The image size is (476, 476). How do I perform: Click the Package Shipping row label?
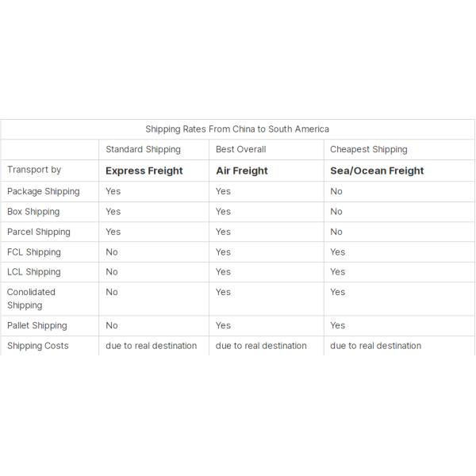(44, 191)
